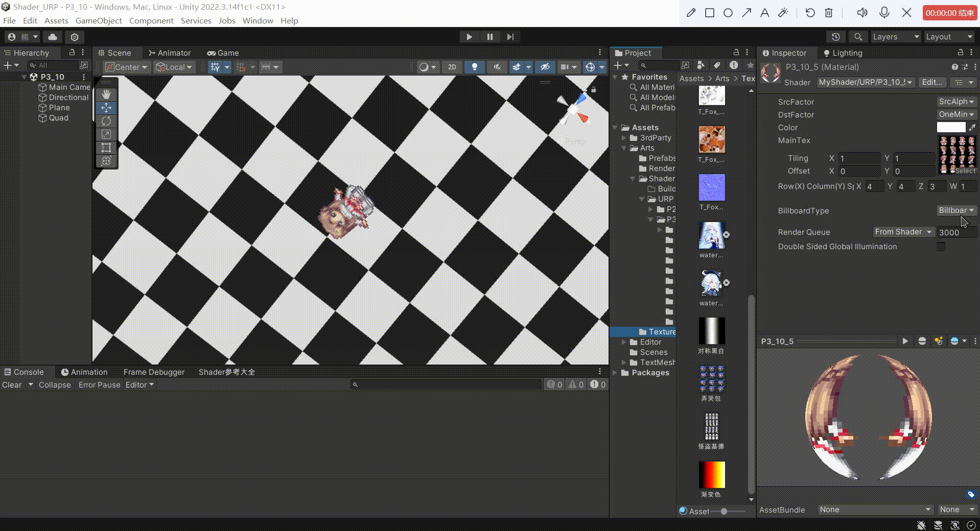Click Edit... next to the shader field
The image size is (980, 531).
[x=932, y=82]
